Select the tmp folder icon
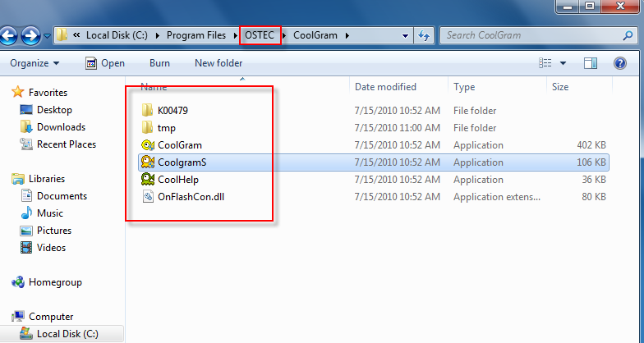The image size is (644, 343). point(148,128)
